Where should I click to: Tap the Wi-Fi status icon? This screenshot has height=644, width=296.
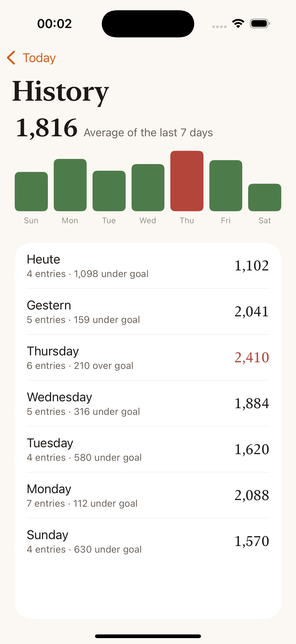[238, 24]
